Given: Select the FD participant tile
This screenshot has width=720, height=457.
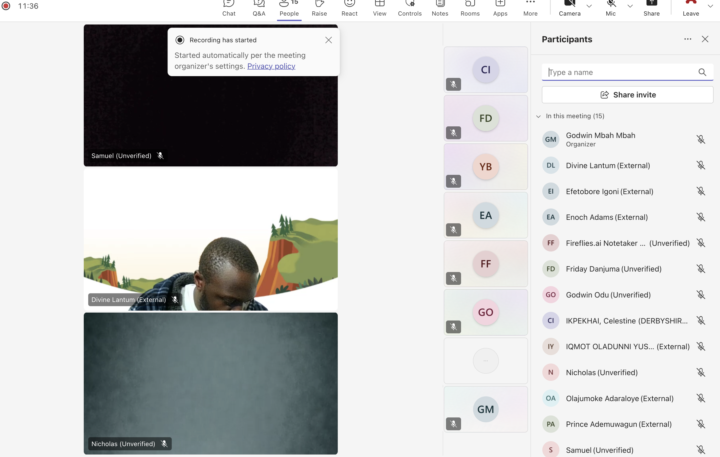Looking at the screenshot, I should [486, 118].
